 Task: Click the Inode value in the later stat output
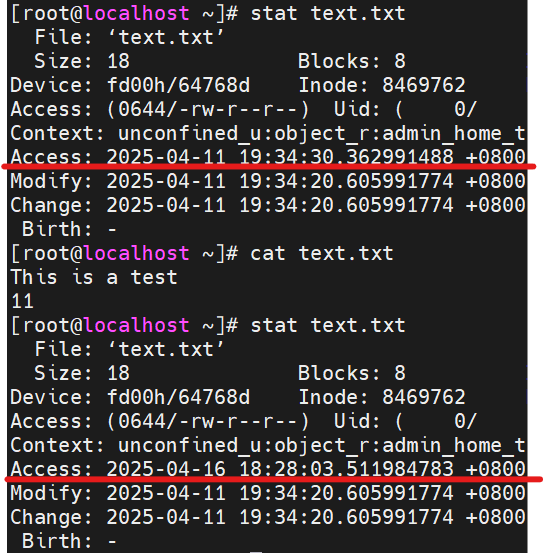point(424,397)
